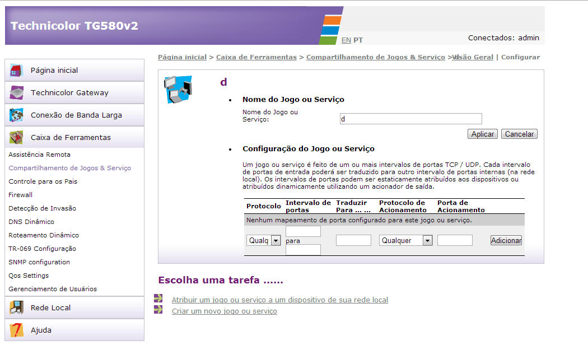Screen dimensions: 588x364
Task: Click the Adicionar button
Action: (x=506, y=240)
